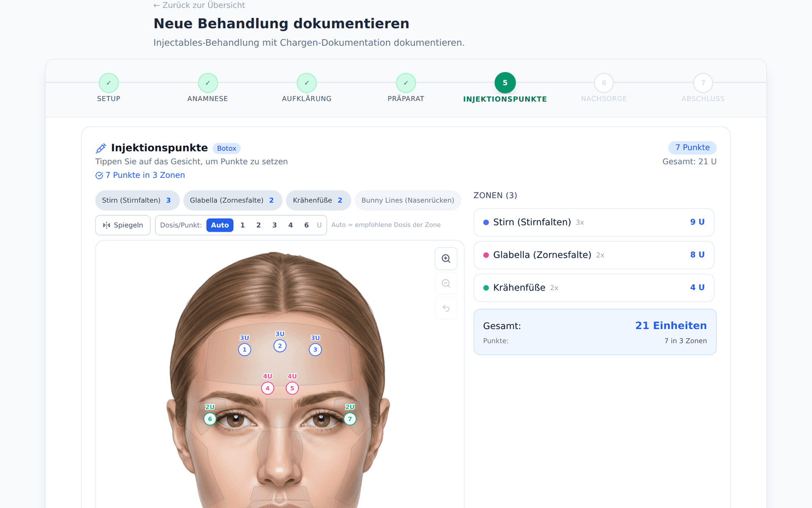Click the 7 Punkte in 3 Zonen text
Screen dimensions: 812x508
145,175
